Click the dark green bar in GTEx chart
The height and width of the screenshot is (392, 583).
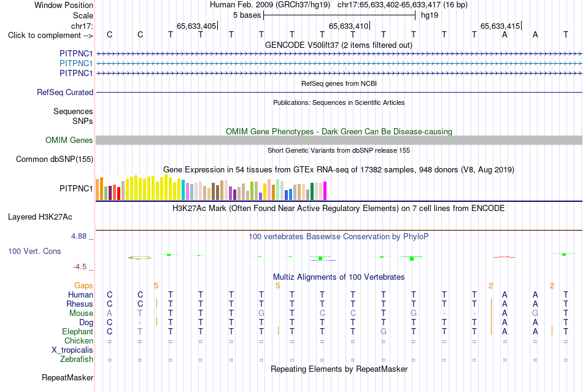[312, 191]
